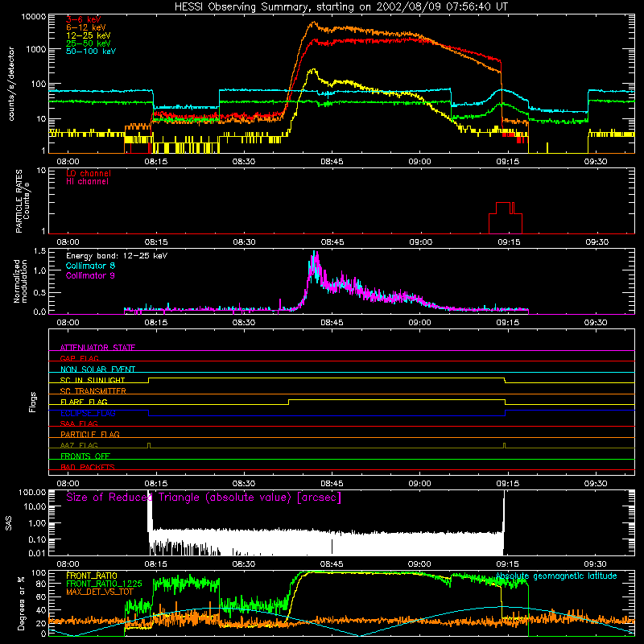Click the Absolute geomagnetic latitude label

coord(556,576)
